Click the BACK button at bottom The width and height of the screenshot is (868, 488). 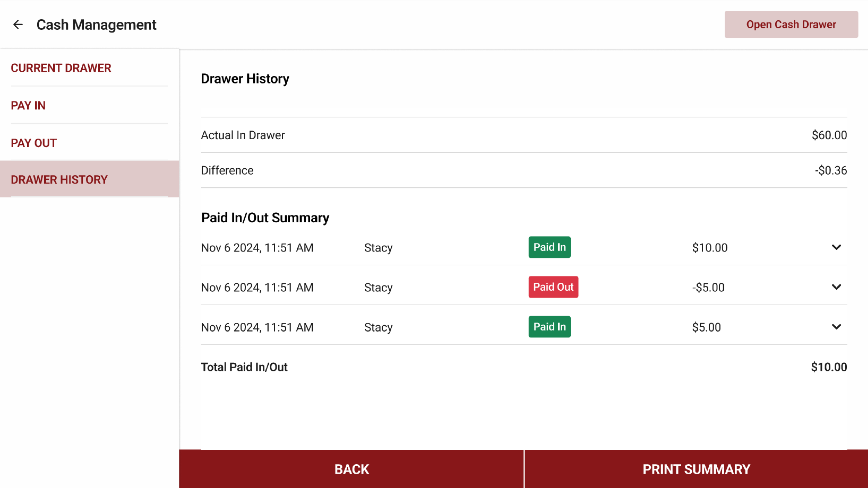pyautogui.click(x=352, y=469)
